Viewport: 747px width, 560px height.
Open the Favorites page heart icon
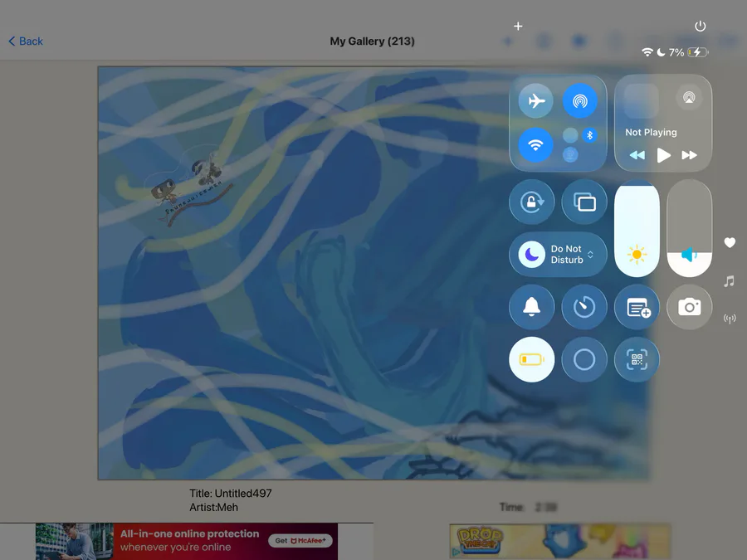pos(730,243)
